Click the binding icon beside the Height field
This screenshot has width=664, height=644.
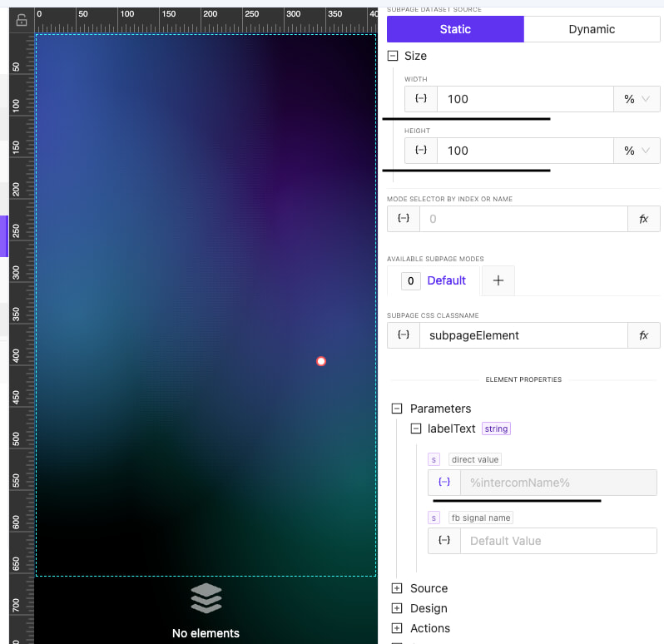421,151
